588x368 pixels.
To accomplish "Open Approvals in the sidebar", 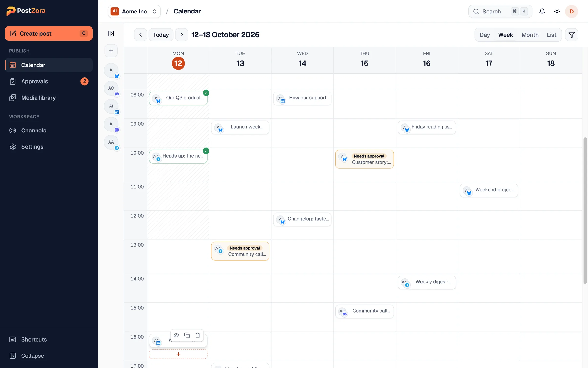I will tap(49, 81).
